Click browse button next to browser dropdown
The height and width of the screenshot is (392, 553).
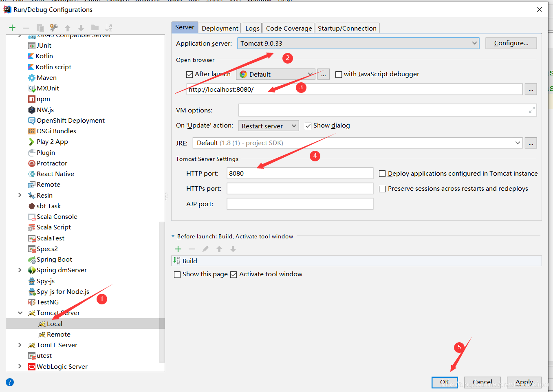(324, 74)
